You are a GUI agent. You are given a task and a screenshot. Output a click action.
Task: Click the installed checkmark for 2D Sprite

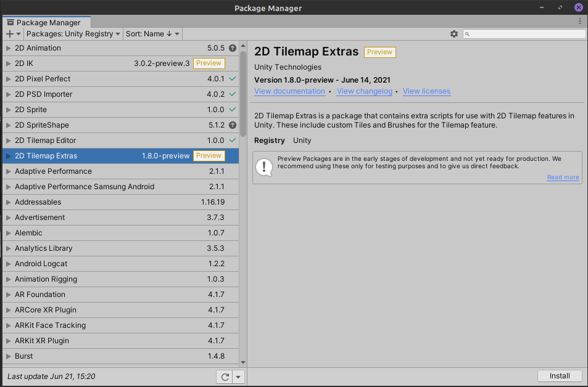(233, 110)
